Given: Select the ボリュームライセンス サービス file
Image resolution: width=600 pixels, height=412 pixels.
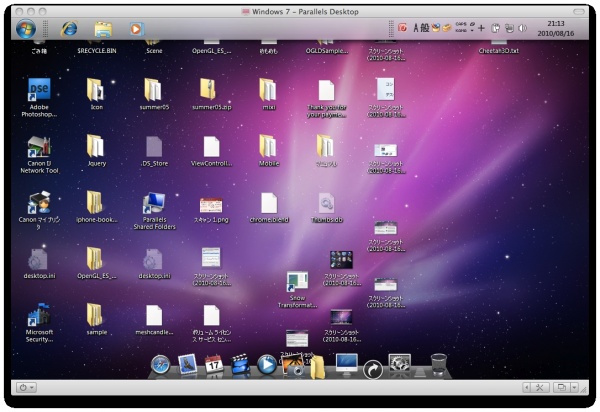Looking at the screenshot, I should [212, 315].
